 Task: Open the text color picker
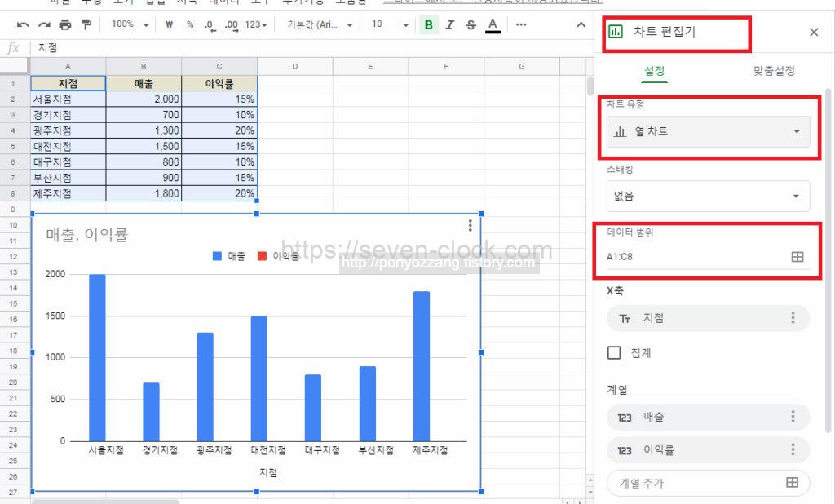[x=493, y=25]
